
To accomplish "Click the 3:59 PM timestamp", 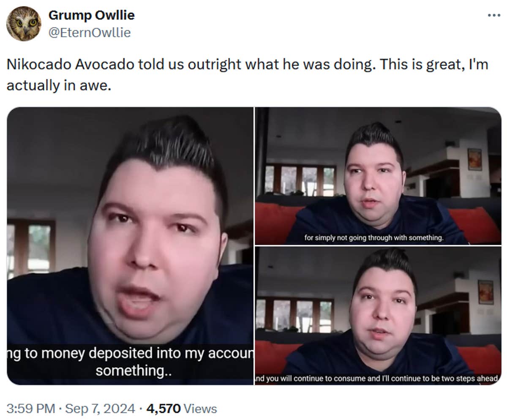I will point(31,409).
